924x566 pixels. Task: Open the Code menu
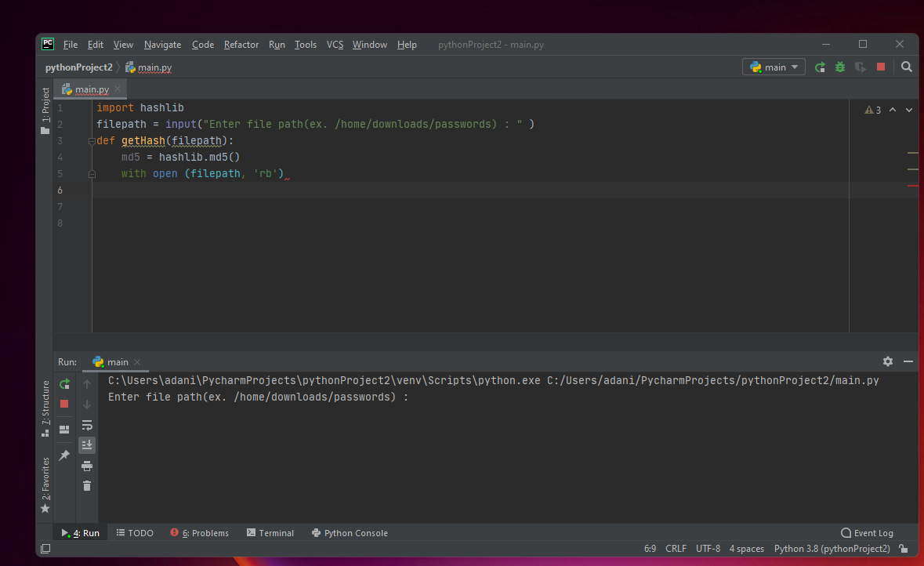pos(203,45)
